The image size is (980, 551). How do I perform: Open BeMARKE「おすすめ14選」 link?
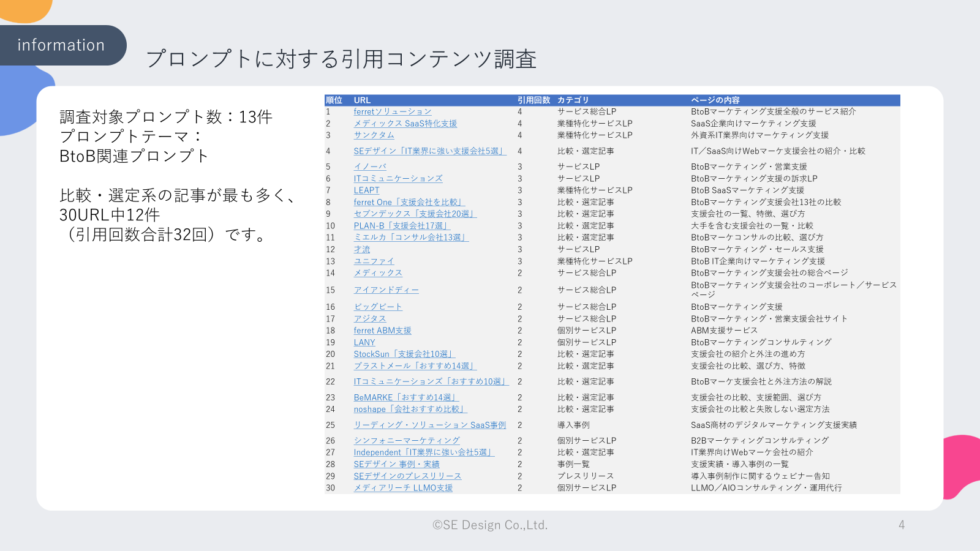point(405,397)
